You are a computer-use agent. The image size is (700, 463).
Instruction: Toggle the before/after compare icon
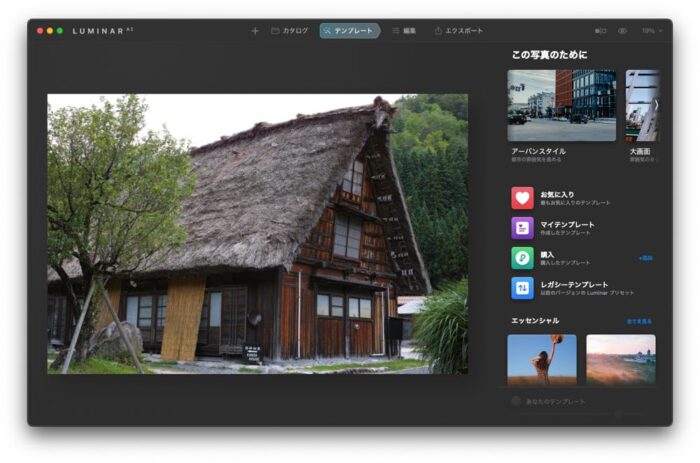click(x=600, y=31)
